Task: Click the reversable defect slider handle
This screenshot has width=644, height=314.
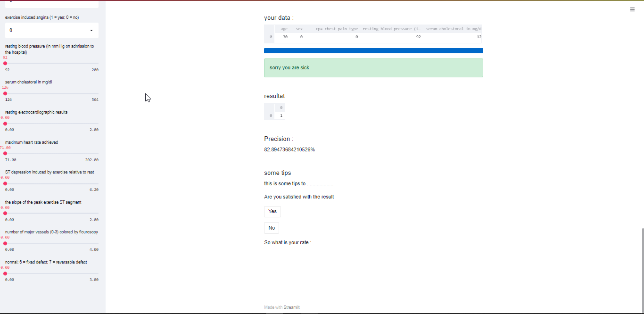Action: pyautogui.click(x=5, y=273)
